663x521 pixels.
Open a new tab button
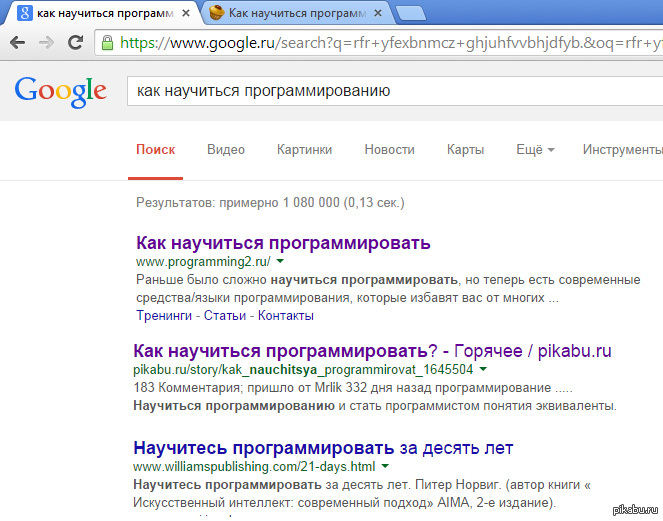(x=411, y=14)
